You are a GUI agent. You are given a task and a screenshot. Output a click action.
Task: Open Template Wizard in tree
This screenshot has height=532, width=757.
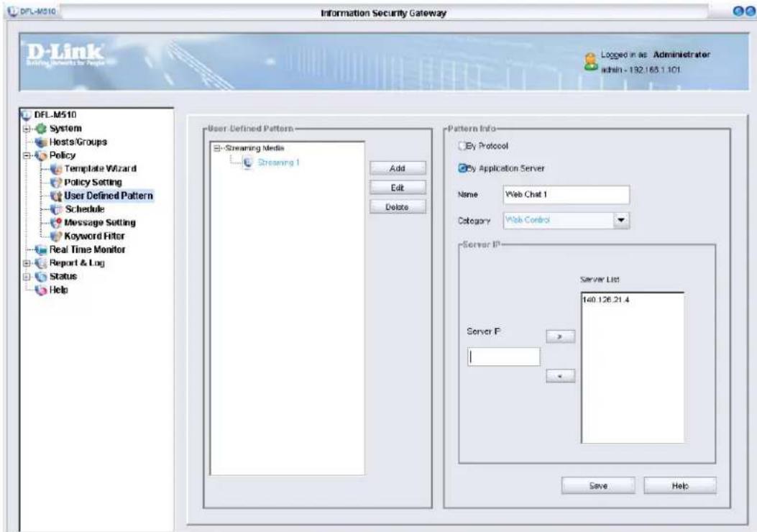coord(101,168)
